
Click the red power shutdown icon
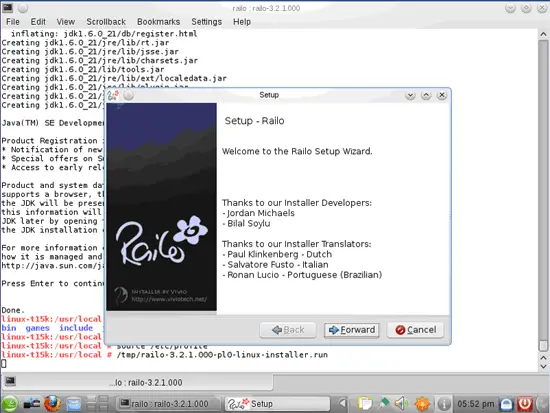(x=525, y=404)
